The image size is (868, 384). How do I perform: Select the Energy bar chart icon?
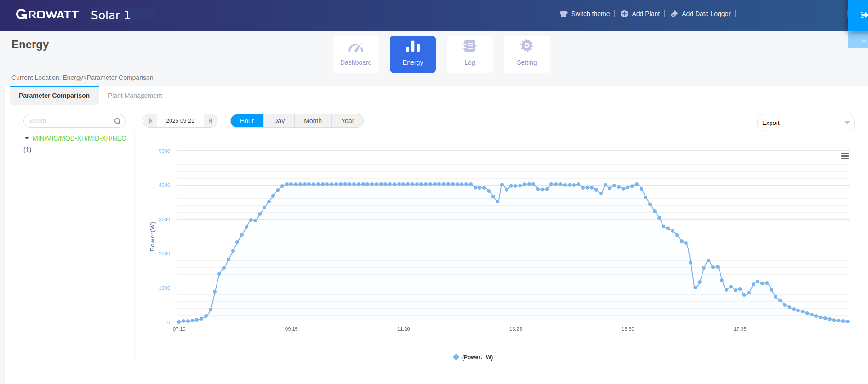point(413,47)
